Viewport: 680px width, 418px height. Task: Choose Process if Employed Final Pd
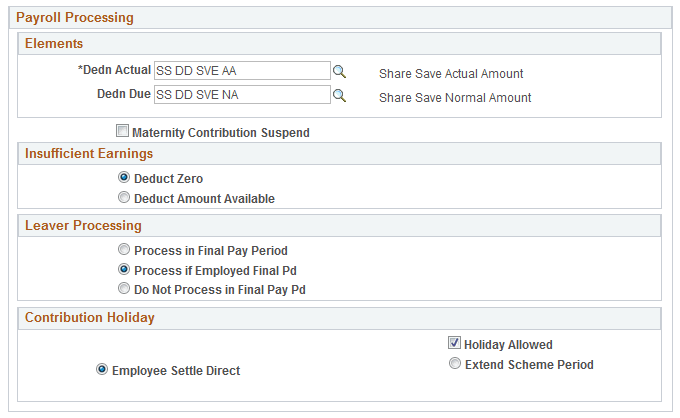point(124,270)
